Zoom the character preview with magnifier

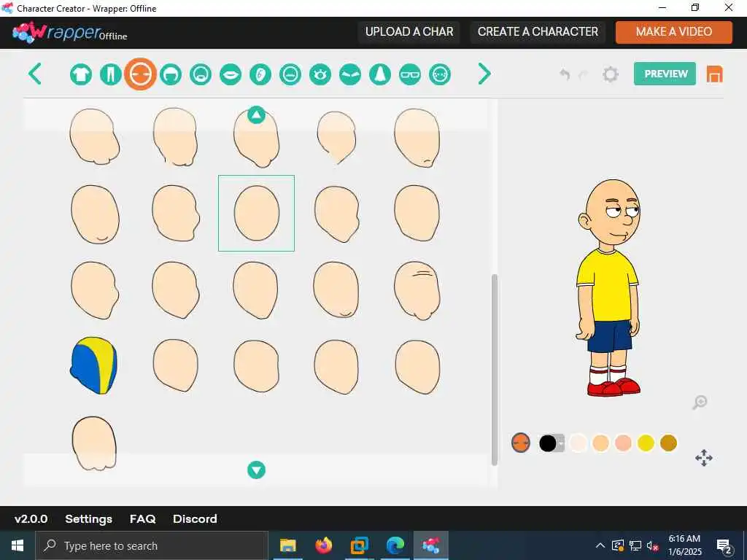click(700, 402)
